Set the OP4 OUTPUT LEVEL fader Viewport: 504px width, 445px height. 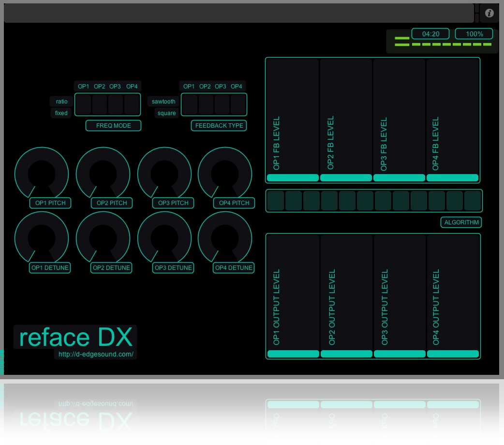pos(453,296)
